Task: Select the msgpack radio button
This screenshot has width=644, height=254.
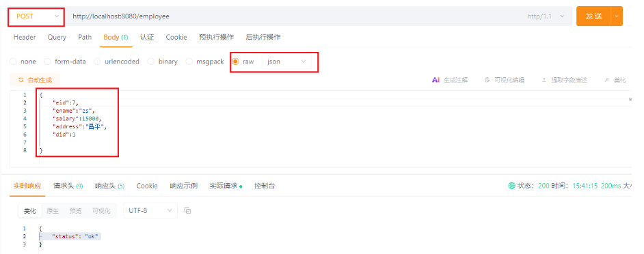Action: 189,61
